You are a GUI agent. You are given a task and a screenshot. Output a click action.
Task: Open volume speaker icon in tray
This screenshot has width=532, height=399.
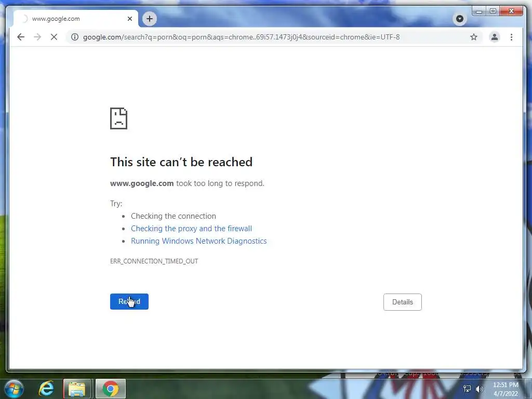pos(479,389)
